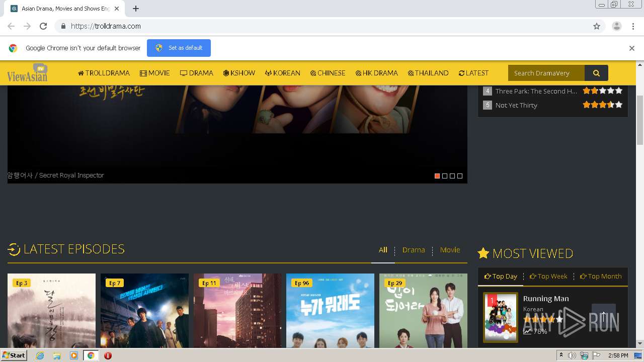This screenshot has width=644, height=362.
Task: Click the Not Yet Thirty star rating
Action: [603, 105]
